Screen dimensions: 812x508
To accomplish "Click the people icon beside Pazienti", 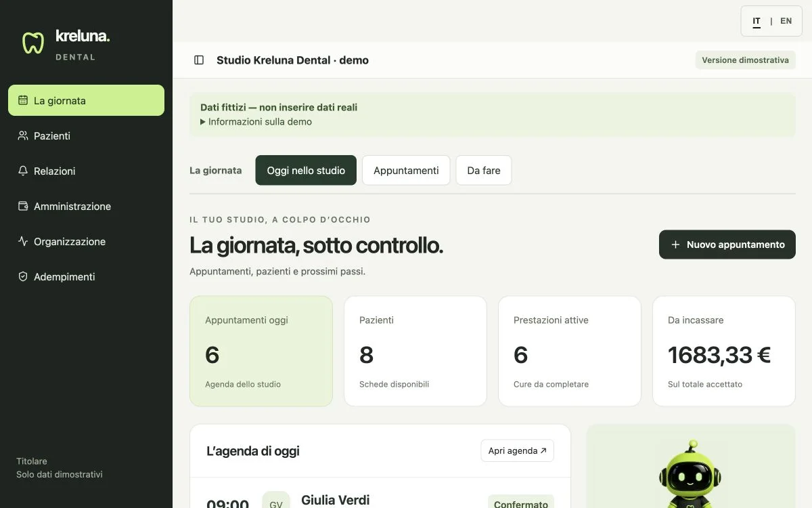I will coord(23,135).
